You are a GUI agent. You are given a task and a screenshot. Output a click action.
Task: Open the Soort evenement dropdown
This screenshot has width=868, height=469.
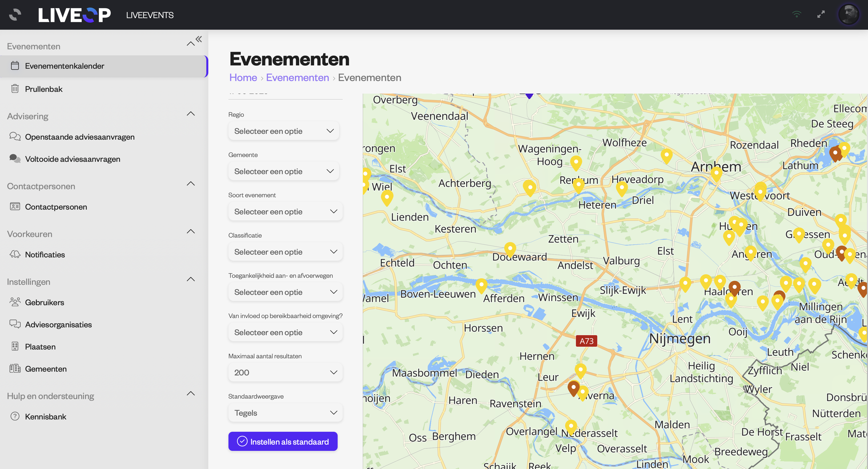(285, 212)
